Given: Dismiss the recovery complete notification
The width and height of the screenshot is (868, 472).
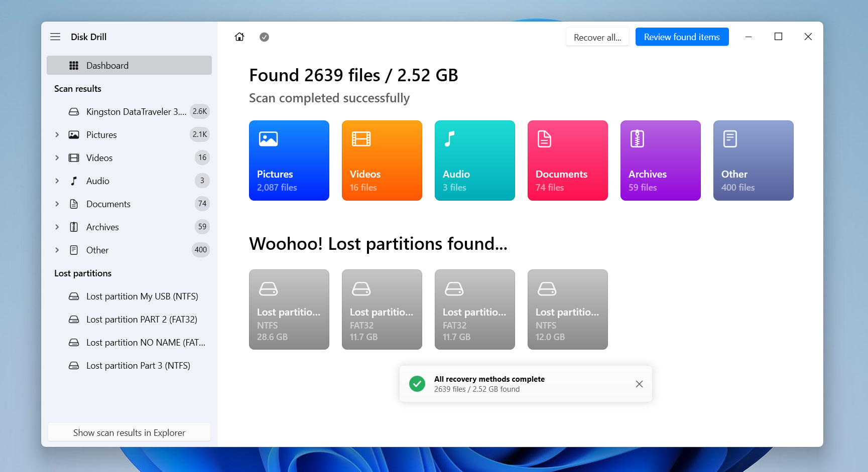Looking at the screenshot, I should (x=639, y=384).
